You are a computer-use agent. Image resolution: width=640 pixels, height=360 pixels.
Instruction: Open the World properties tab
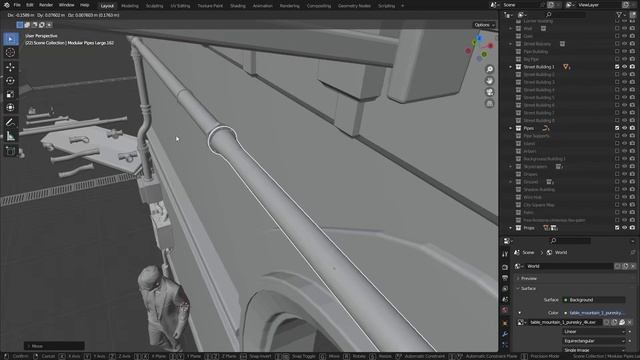(505, 310)
